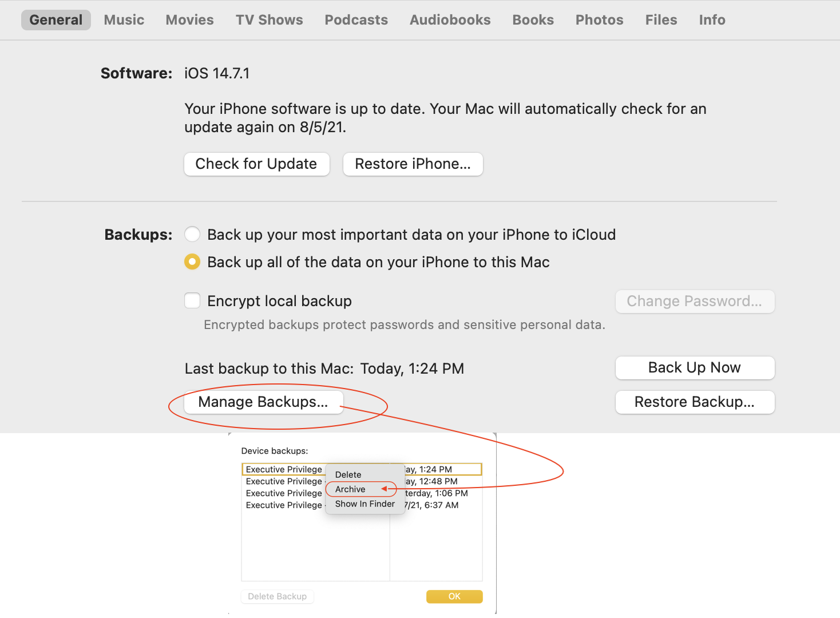The width and height of the screenshot is (840, 618).
Task: Choose Archive in context menu
Action: pos(350,489)
